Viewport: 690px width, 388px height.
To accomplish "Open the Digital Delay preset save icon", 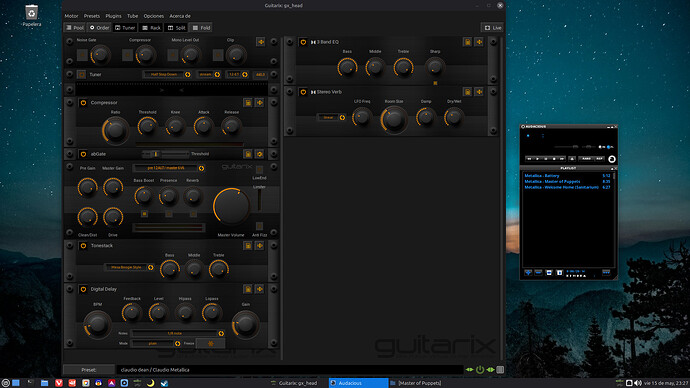I will point(248,289).
